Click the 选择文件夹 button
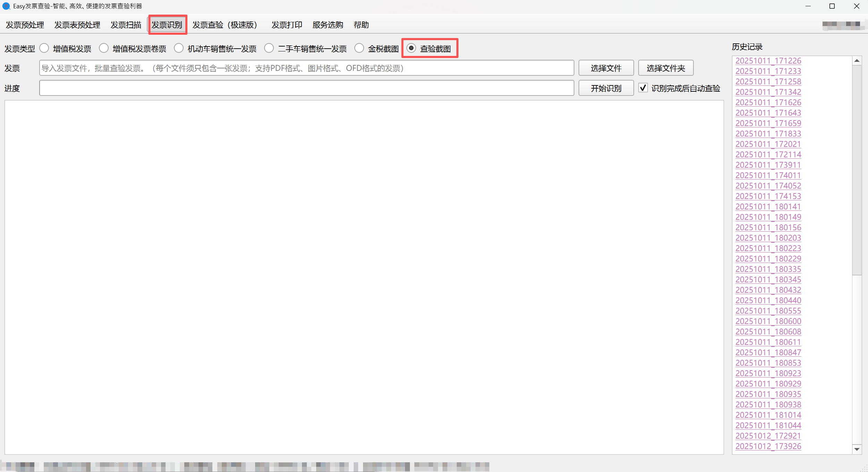The height and width of the screenshot is (472, 868). pyautogui.click(x=665, y=68)
